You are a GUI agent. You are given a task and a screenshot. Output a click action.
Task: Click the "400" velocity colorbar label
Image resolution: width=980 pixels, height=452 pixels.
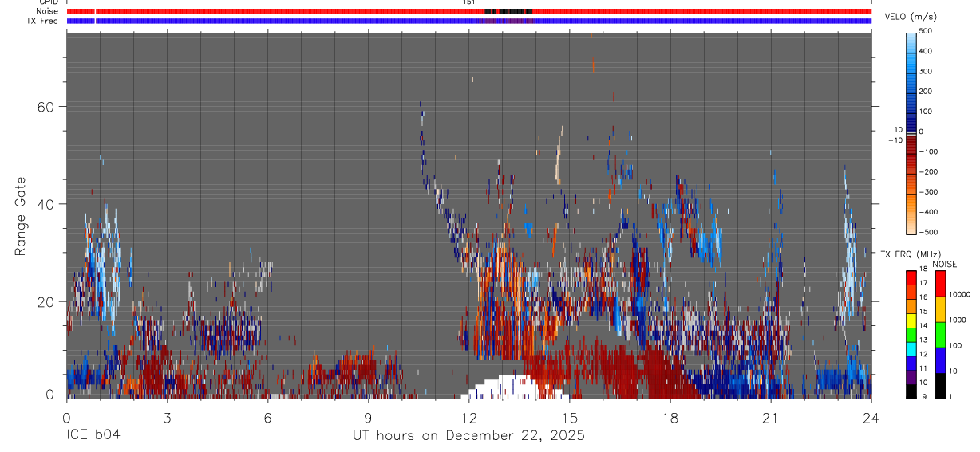point(926,51)
